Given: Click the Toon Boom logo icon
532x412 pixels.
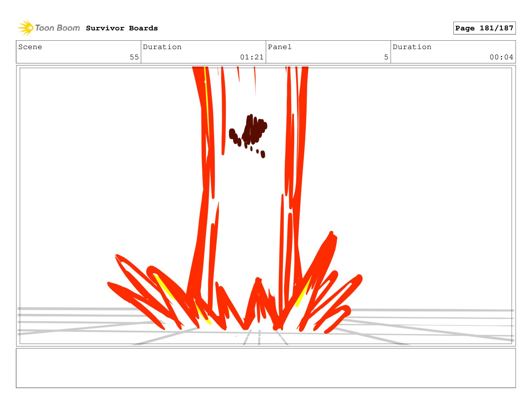Looking at the screenshot, I should 26,28.
